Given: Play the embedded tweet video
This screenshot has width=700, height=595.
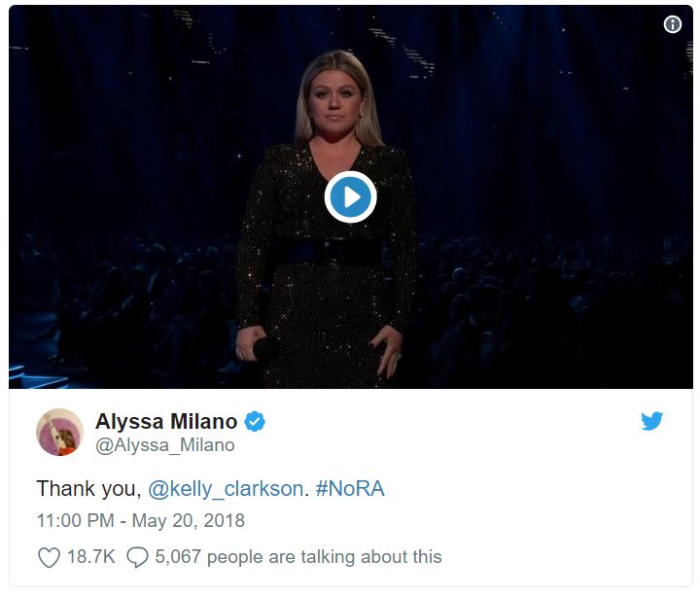Looking at the screenshot, I should click(350, 196).
